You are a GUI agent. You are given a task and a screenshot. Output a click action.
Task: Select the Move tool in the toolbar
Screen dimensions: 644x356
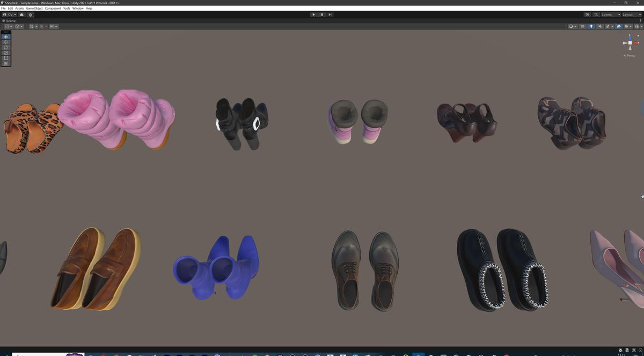[x=5, y=42]
